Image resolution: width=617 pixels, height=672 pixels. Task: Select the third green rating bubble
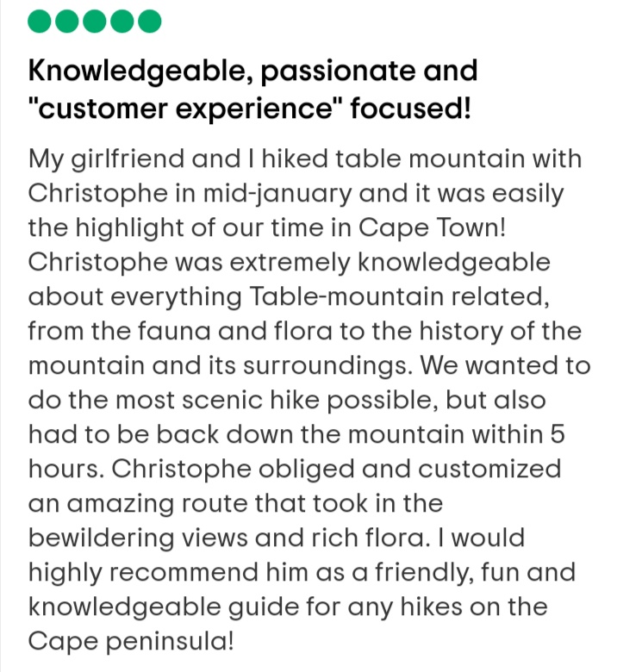(x=94, y=21)
